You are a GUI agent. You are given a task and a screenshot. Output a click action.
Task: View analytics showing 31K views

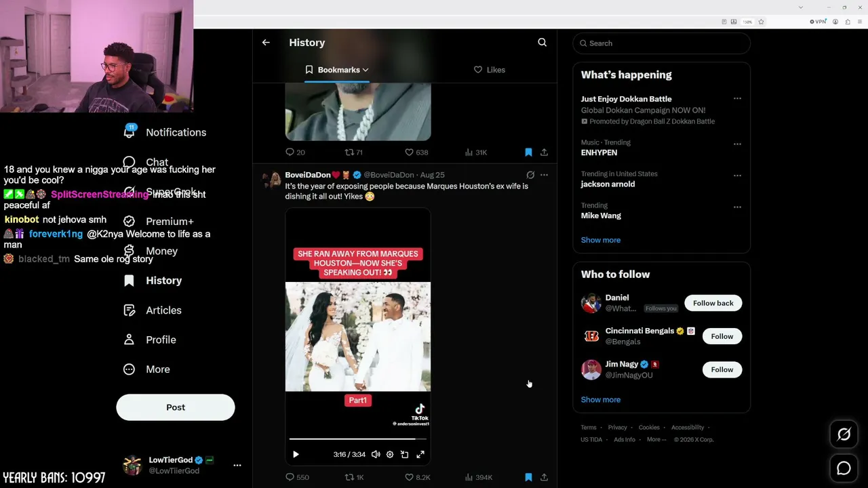[x=476, y=152]
